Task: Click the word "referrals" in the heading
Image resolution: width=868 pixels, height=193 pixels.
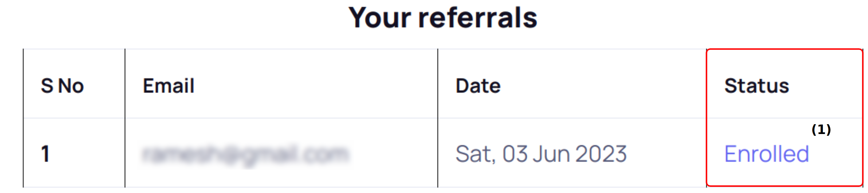Action: 478,17
